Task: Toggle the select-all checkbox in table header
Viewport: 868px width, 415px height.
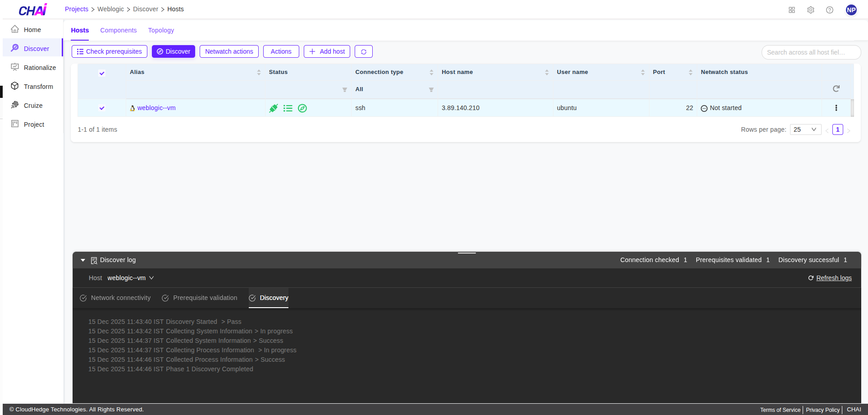Action: (x=101, y=73)
